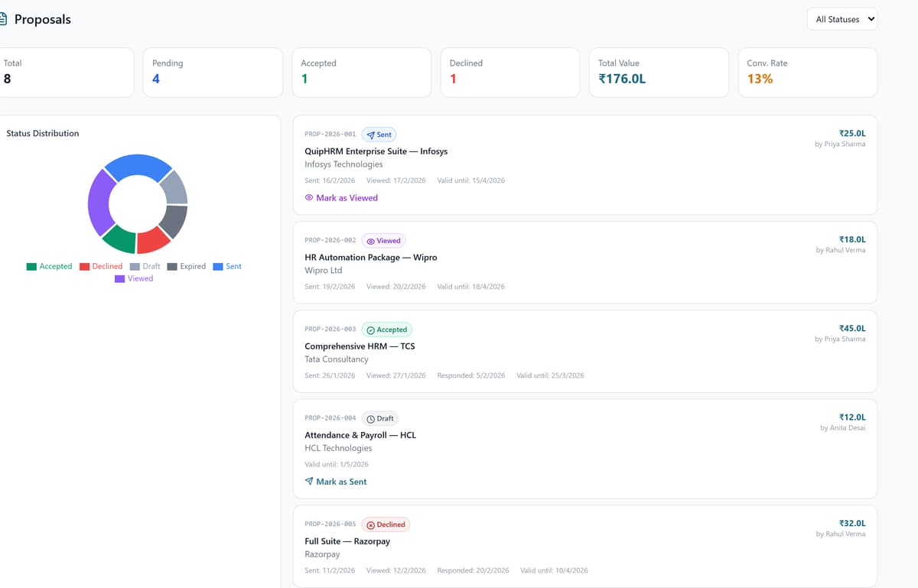This screenshot has height=588, width=918.
Task: Click the blue Sent legend swatch
Action: pos(218,267)
